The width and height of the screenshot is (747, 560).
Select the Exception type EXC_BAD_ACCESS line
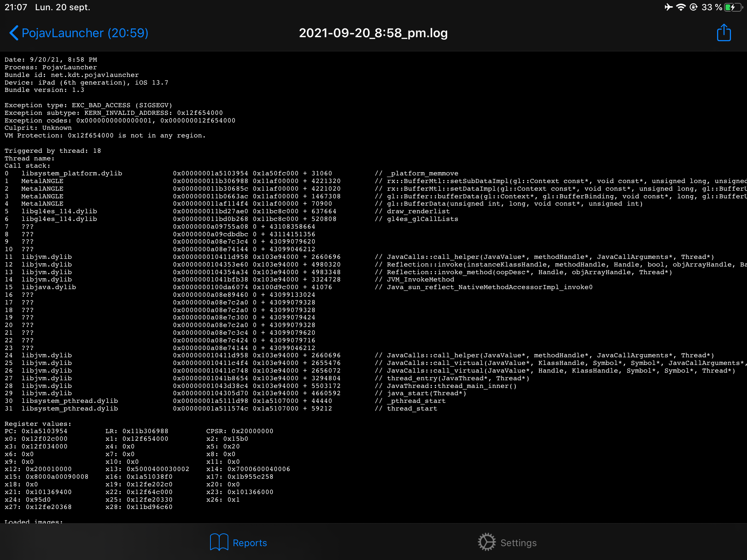coord(88,105)
